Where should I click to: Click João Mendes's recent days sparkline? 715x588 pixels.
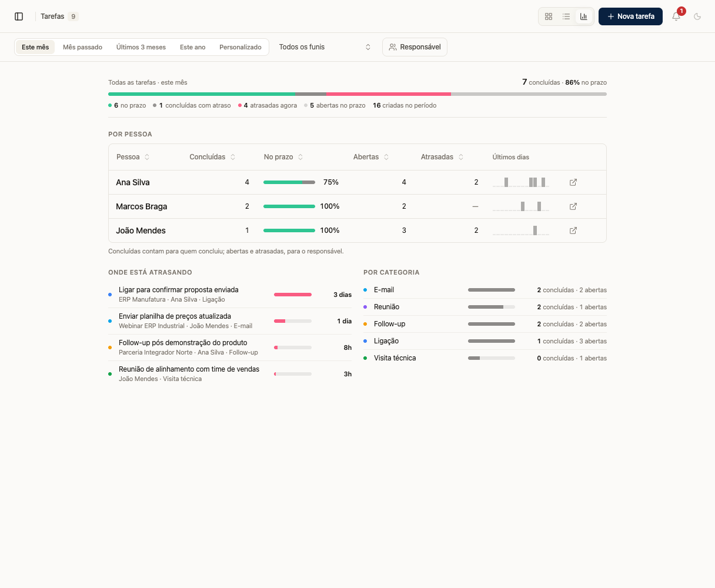click(521, 230)
